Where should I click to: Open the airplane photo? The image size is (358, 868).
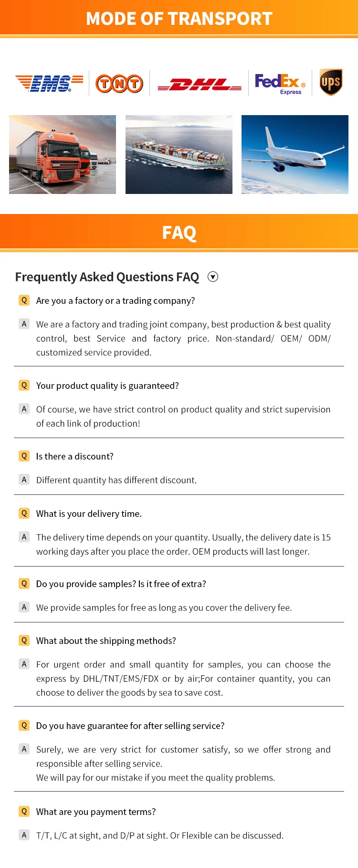point(295,154)
